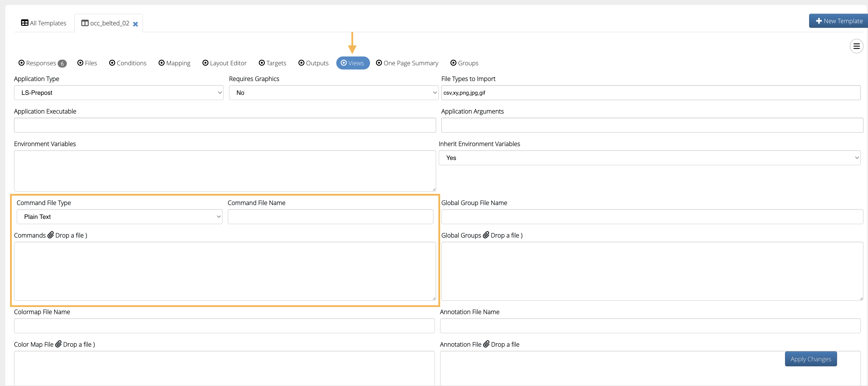Expand the Requires Graphics dropdown

point(334,93)
